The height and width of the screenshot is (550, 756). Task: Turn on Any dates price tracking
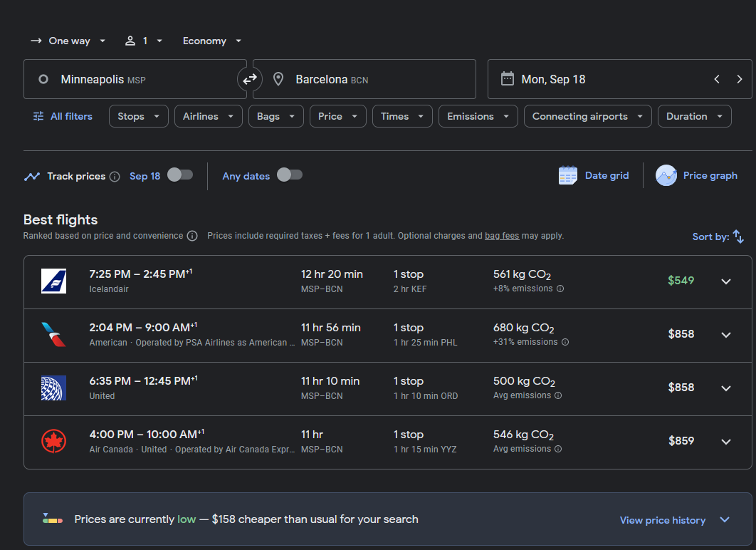click(x=290, y=175)
